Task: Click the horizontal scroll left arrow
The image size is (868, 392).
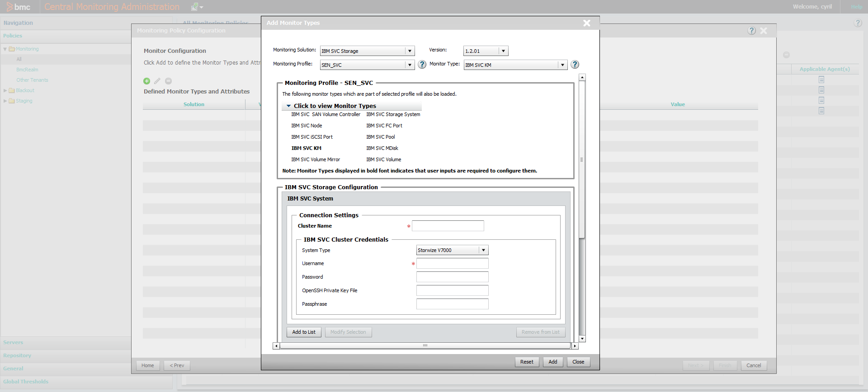Action: pos(276,346)
